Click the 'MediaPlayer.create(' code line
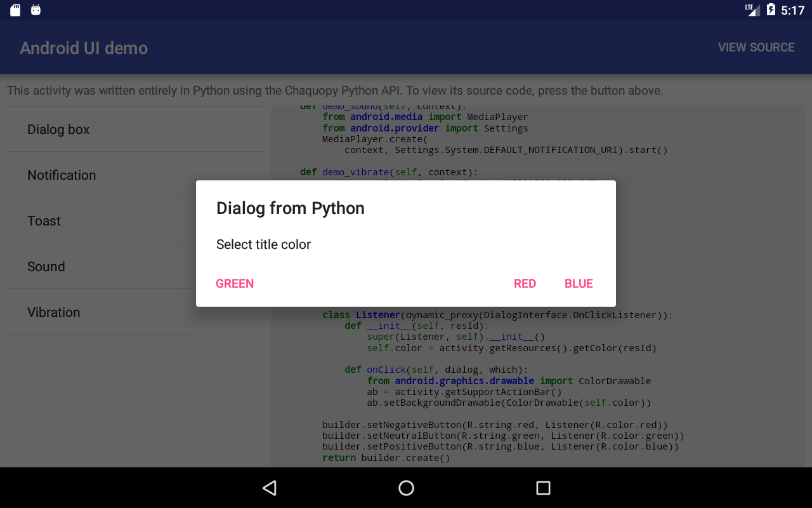Screen dimensions: 812x508 pyautogui.click(x=375, y=139)
